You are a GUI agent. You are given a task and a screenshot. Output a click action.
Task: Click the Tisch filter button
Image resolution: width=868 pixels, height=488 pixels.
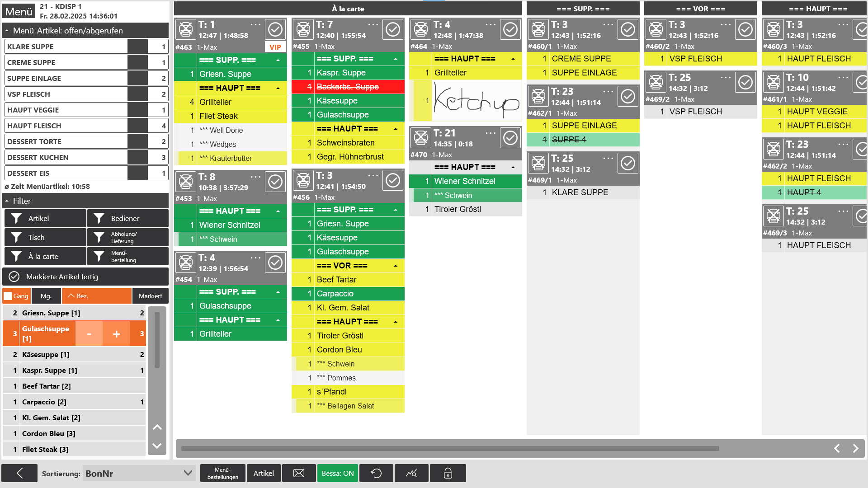pyautogui.click(x=45, y=237)
